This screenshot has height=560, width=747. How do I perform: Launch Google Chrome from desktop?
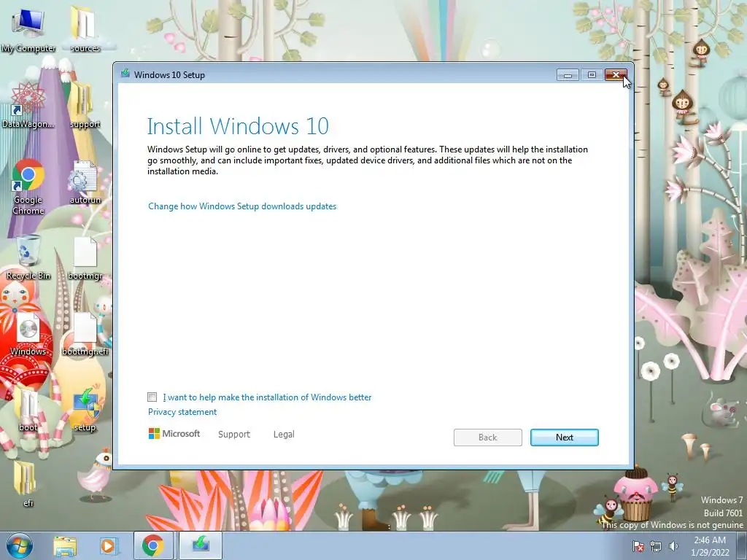[28, 186]
